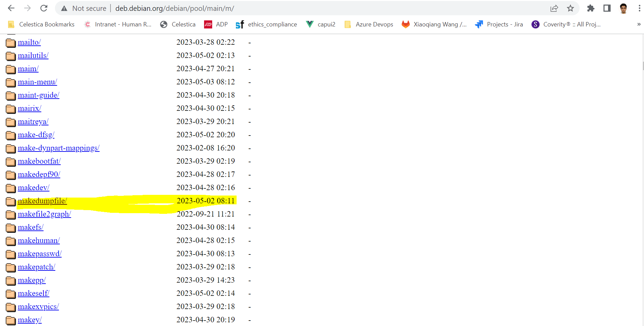Image resolution: width=644 pixels, height=326 pixels.
Task: Open the Celestica homepage bookmark
Action: (177, 24)
